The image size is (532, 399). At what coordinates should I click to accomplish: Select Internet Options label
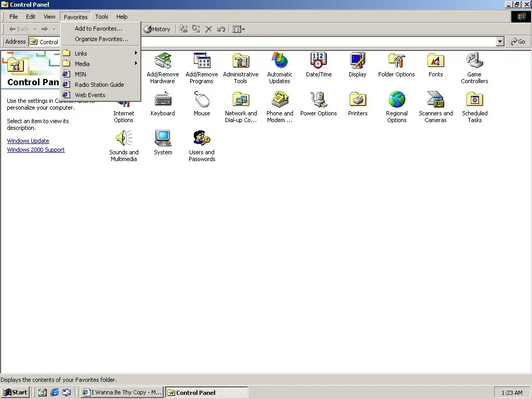(x=124, y=117)
